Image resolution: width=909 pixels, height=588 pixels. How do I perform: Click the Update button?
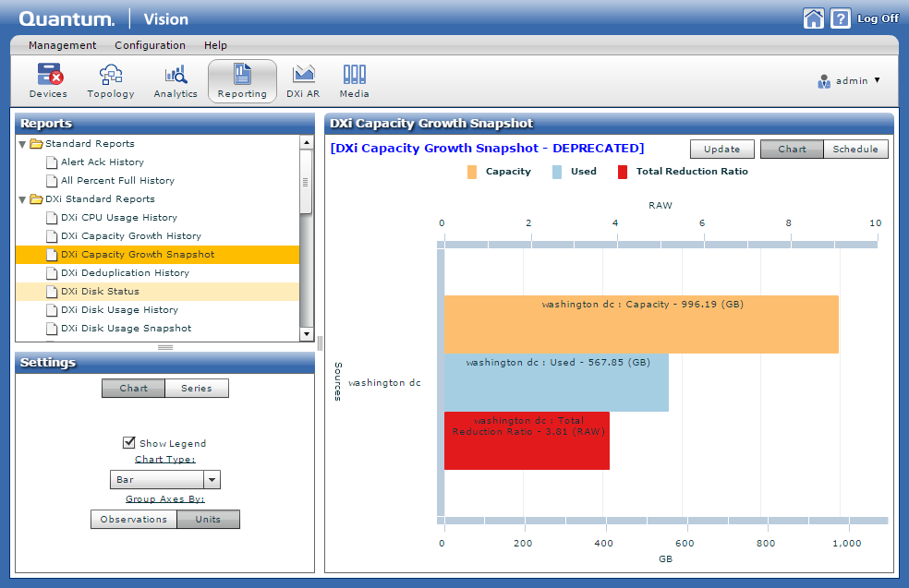[721, 149]
